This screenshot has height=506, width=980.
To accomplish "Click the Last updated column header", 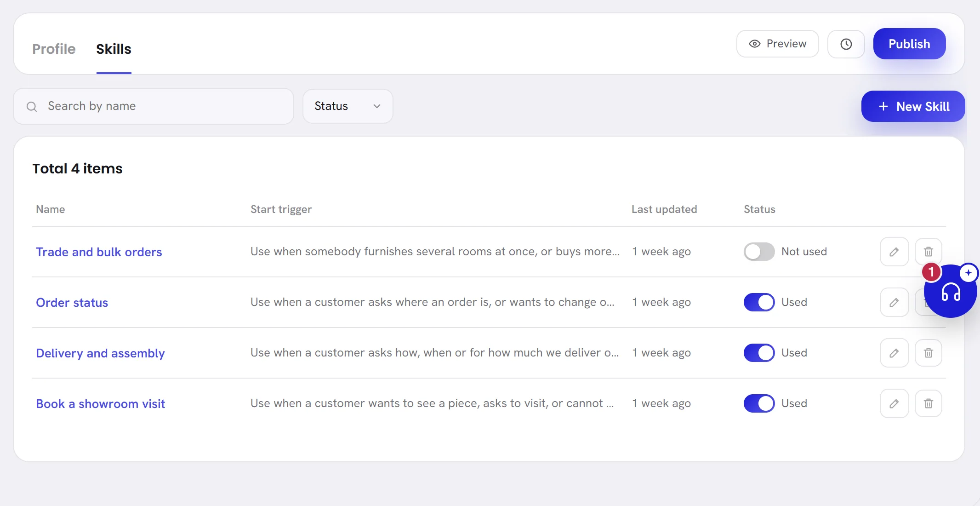I will click(664, 209).
